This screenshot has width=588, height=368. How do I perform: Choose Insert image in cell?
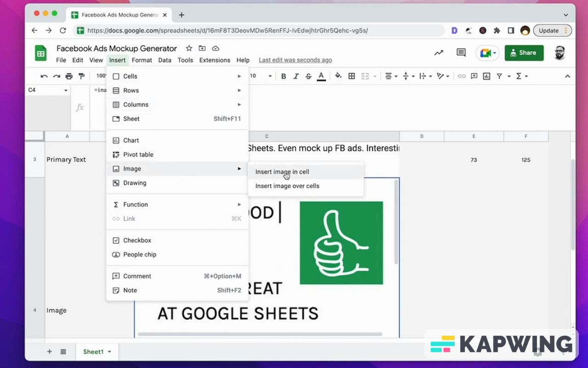(305, 172)
